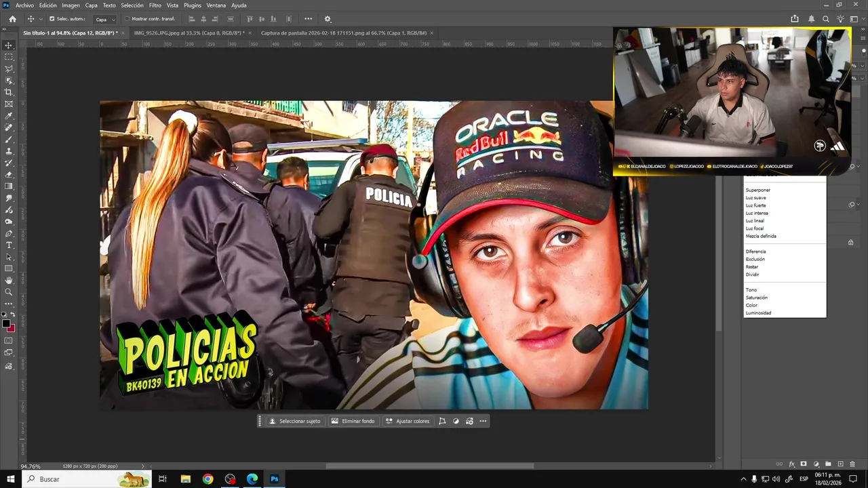Click the Windows Buscar search box
868x488 pixels.
click(x=87, y=479)
